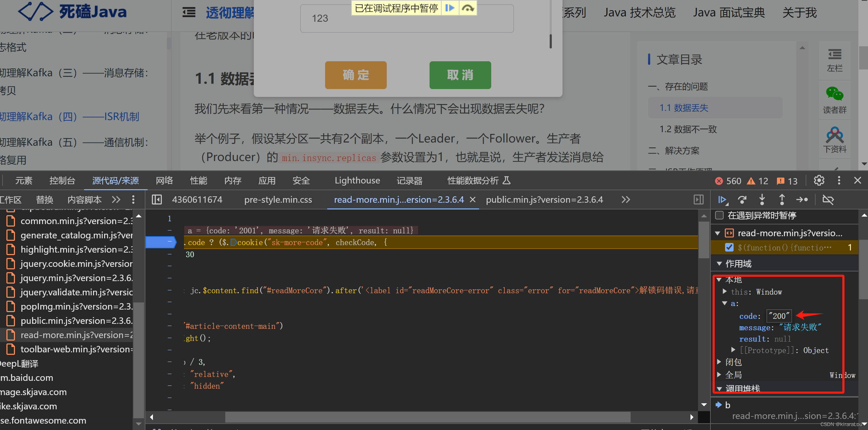This screenshot has height=430, width=868.
Task: Collapse the 作用域 scope section
Action: 719,264
